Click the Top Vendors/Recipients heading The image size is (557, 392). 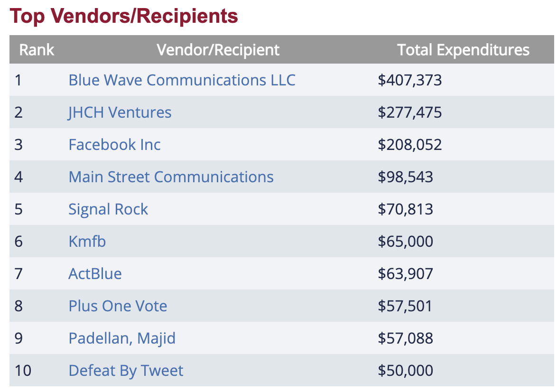pos(124,16)
